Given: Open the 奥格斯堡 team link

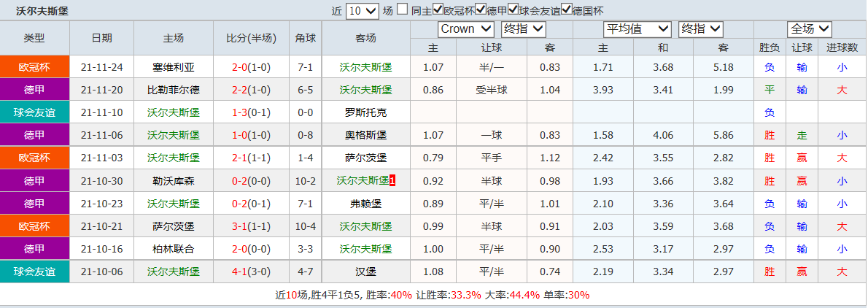Looking at the screenshot, I should click(366, 135).
